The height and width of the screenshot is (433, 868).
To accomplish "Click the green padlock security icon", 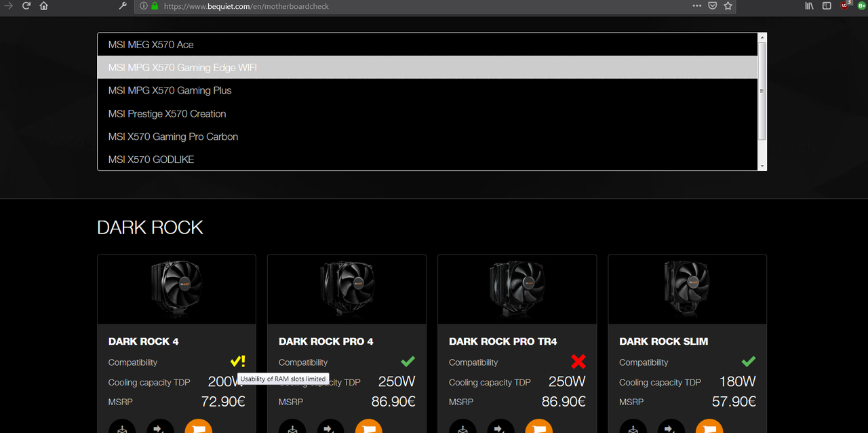I will pos(155,5).
